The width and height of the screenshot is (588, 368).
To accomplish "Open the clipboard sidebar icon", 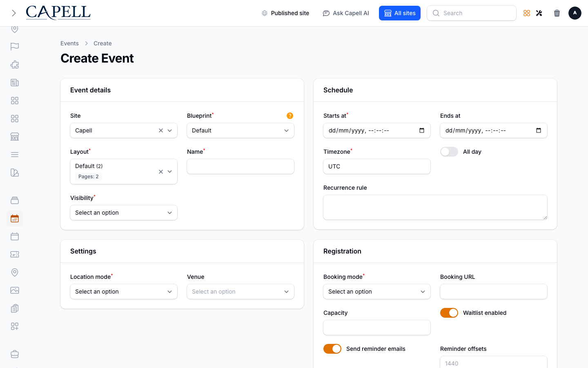I will (15, 308).
